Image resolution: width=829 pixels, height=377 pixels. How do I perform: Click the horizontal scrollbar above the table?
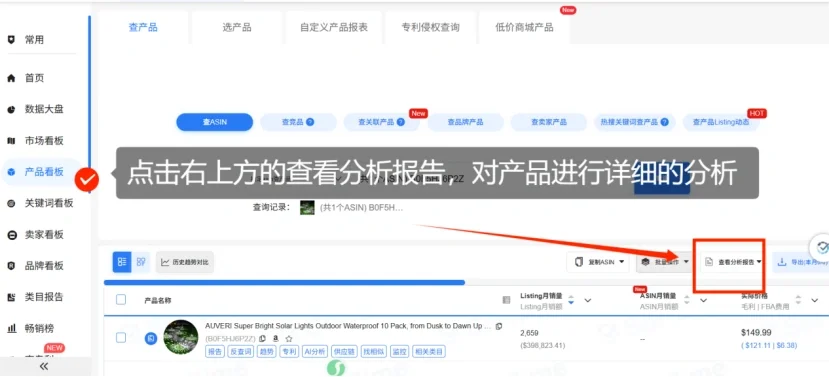click(x=284, y=282)
